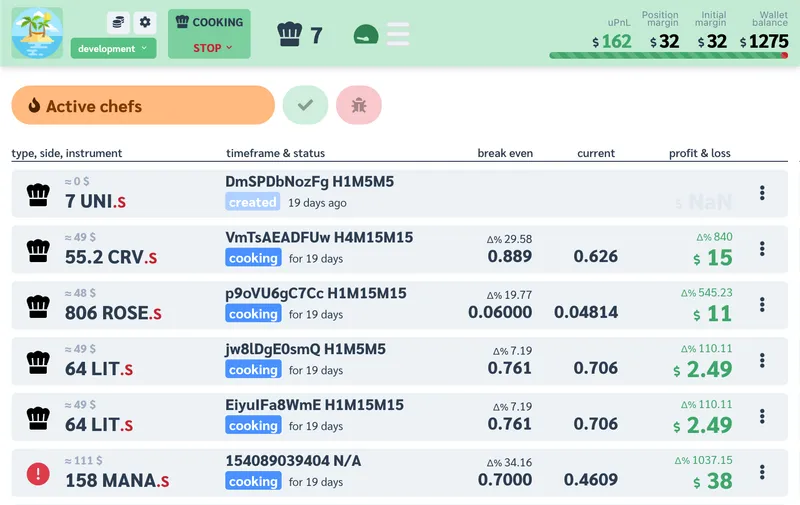The image size is (800, 505).
Task: Toggle the bug filter button
Action: click(359, 105)
